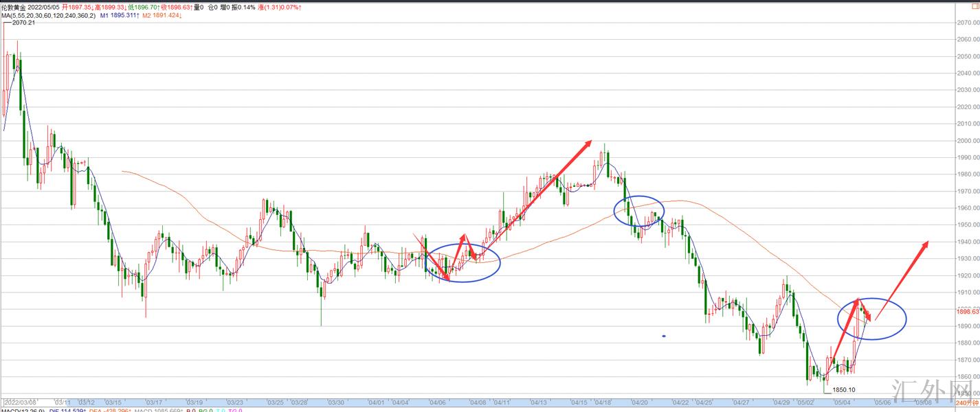This screenshot has height=412, width=980.
Task: Click the low price 低1896.70
Action: (144, 7)
